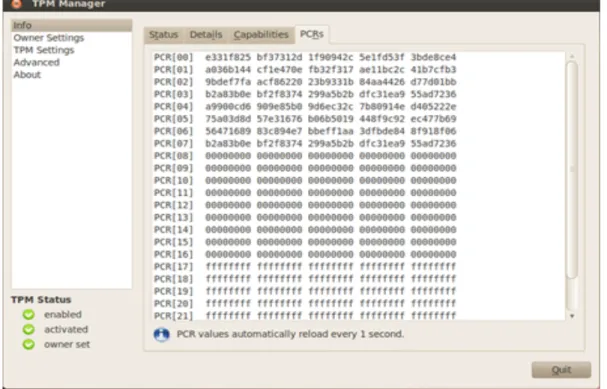Open the About section
The image size is (607, 389).
click(27, 75)
